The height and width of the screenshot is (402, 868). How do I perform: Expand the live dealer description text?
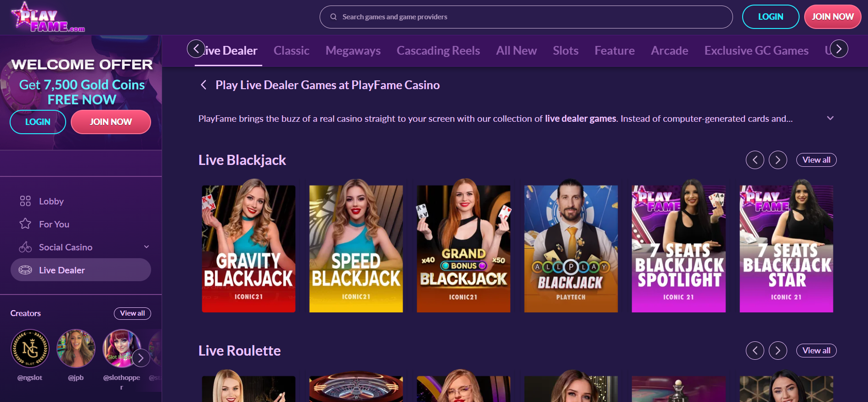click(x=830, y=118)
